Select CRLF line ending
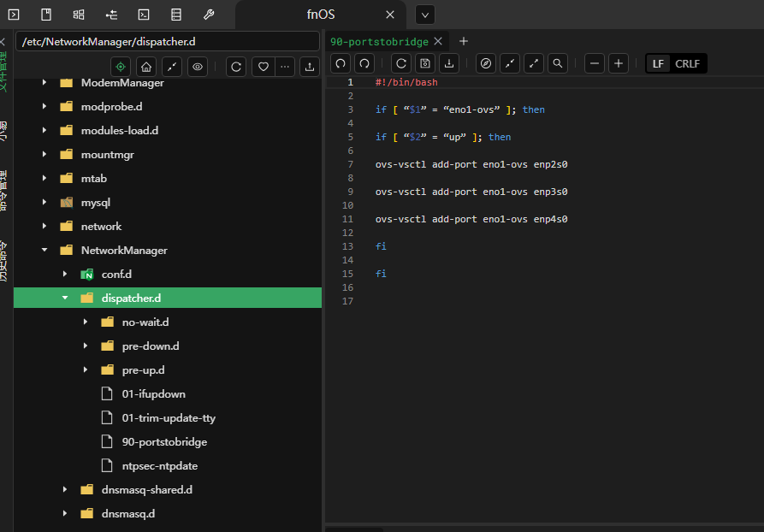Screen dimensions: 764x532 tap(687, 64)
